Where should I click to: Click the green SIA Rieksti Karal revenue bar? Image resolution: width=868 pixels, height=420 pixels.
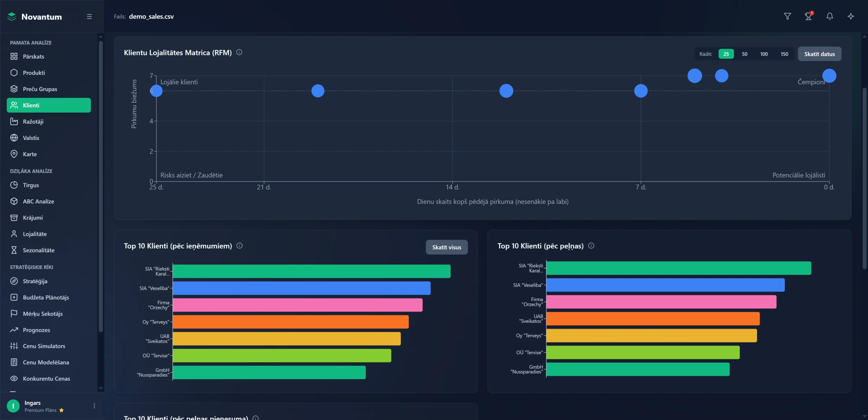point(311,271)
